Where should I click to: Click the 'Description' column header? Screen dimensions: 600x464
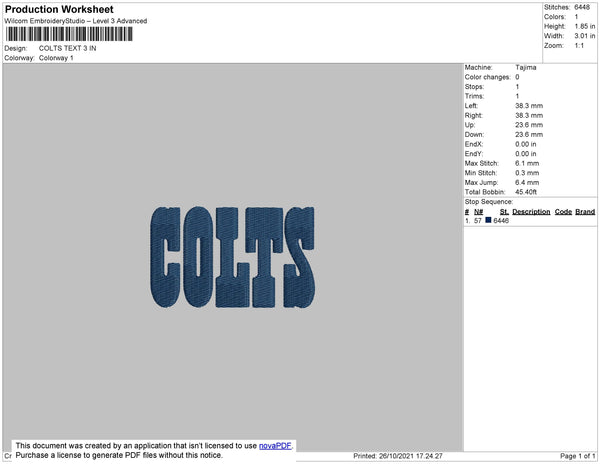(x=531, y=212)
